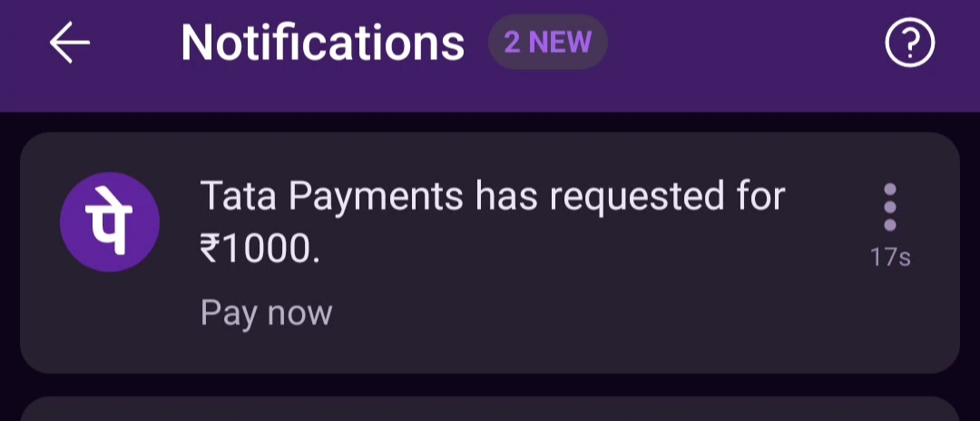This screenshot has width=980, height=421.
Task: Click the 2 NEW badge
Action: (x=547, y=43)
